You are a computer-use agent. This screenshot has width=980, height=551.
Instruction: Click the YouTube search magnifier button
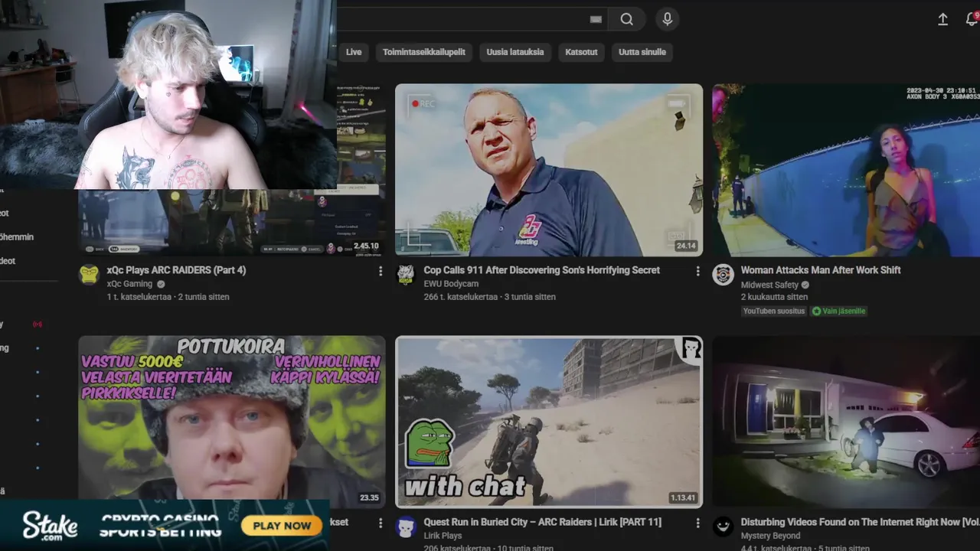tap(627, 19)
